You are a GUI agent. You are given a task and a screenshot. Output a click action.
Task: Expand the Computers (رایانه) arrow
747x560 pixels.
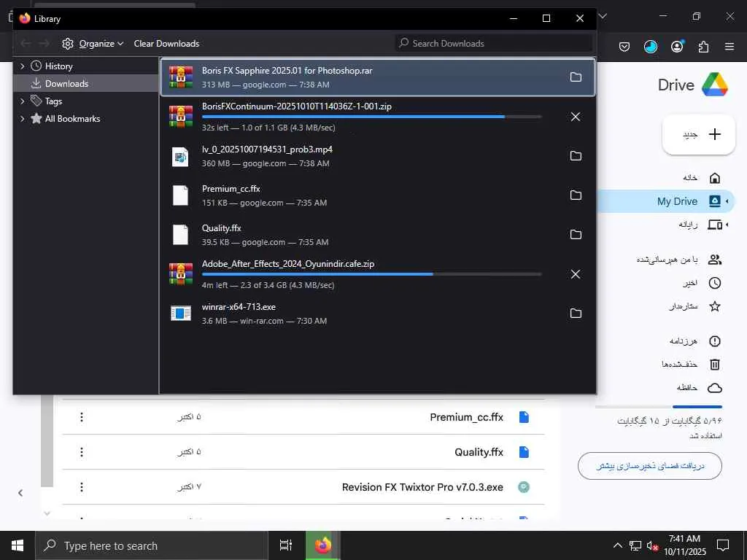tap(727, 225)
